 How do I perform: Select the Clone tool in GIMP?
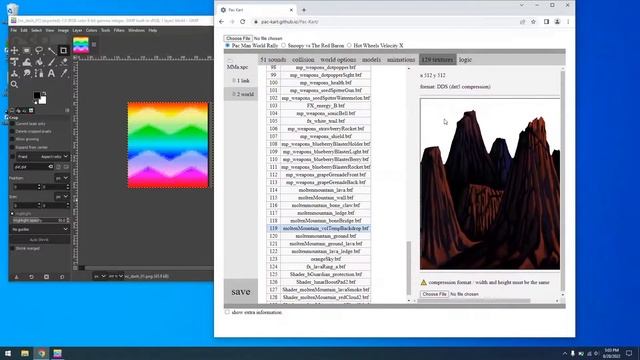(14, 73)
